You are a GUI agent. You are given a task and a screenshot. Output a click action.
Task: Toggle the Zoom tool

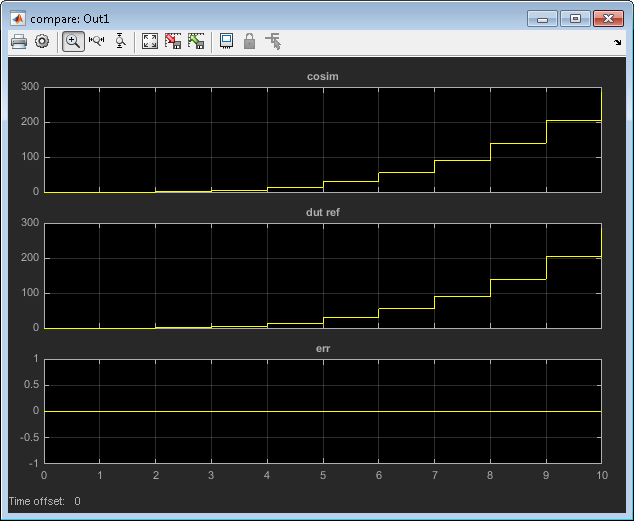73,41
